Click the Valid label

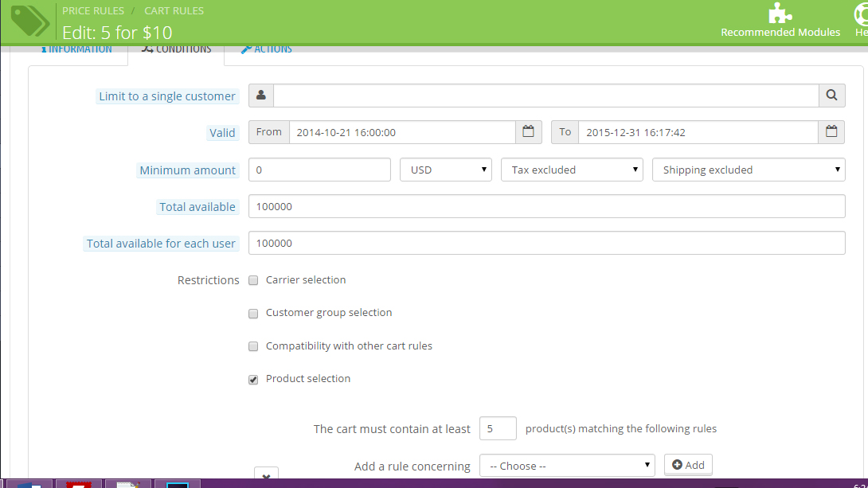click(222, 133)
